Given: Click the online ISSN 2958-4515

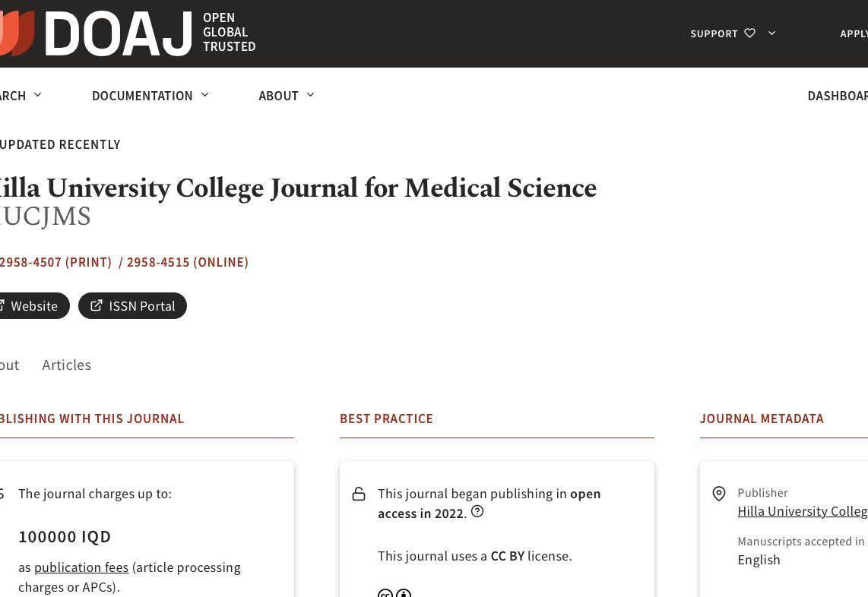Looking at the screenshot, I should [187, 262].
